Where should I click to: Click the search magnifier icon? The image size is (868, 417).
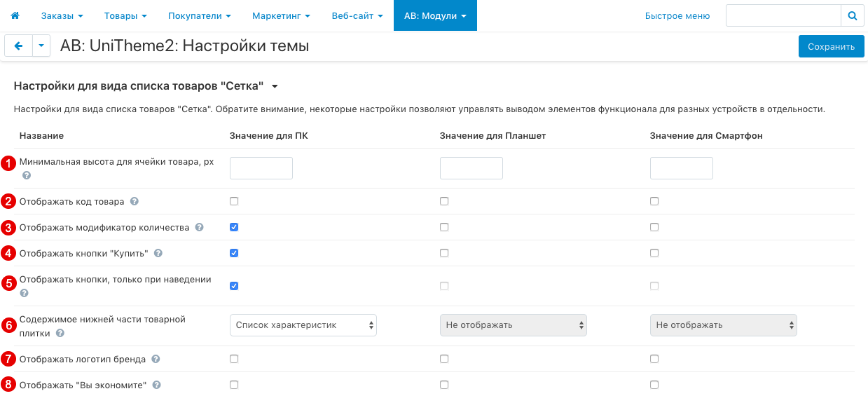853,15
